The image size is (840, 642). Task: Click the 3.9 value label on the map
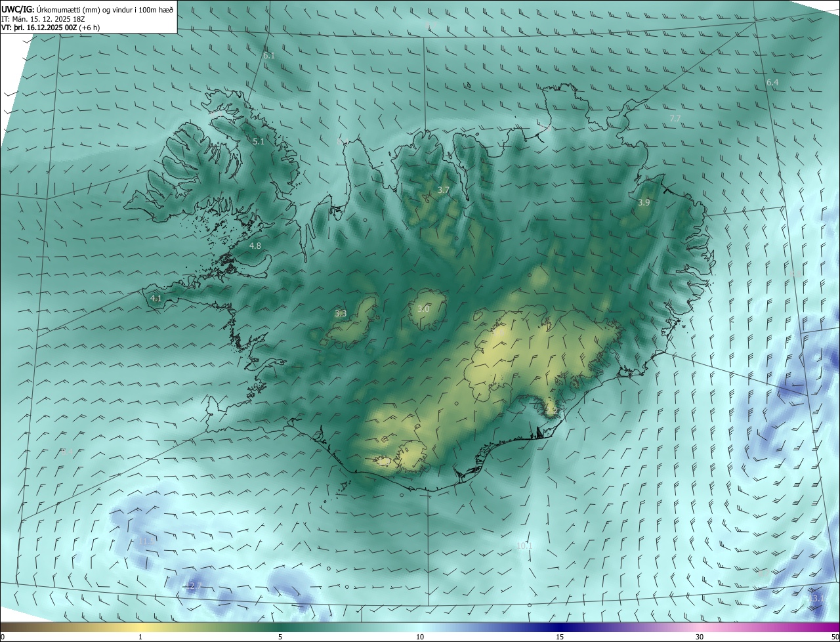pyautogui.click(x=644, y=203)
